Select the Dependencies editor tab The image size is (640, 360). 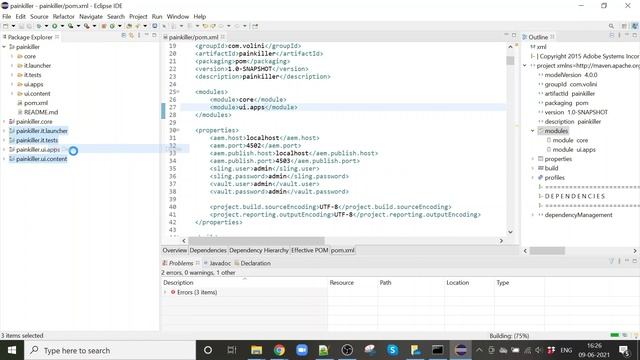click(x=208, y=250)
